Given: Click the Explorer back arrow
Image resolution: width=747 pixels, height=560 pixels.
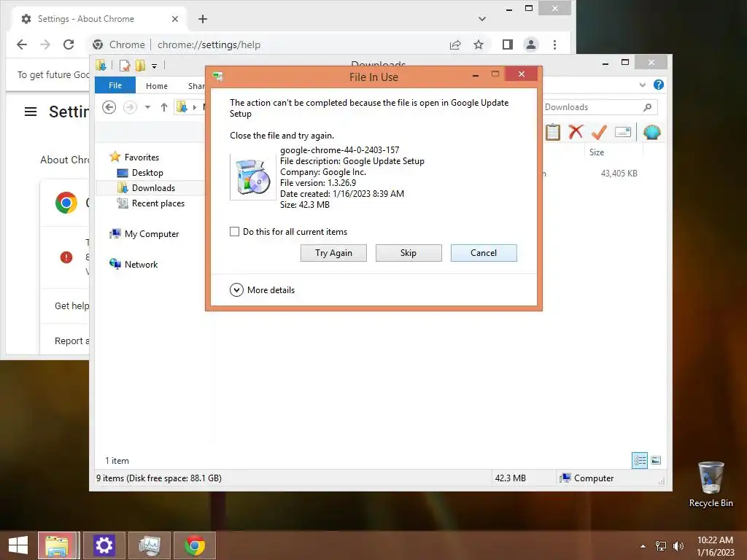Looking at the screenshot, I should tap(109, 107).
